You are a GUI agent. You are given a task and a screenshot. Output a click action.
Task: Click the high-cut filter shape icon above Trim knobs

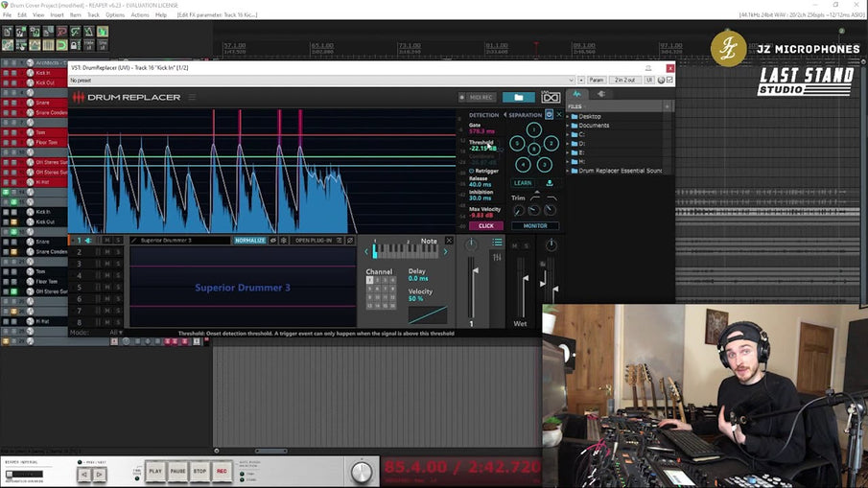pyautogui.click(x=551, y=198)
